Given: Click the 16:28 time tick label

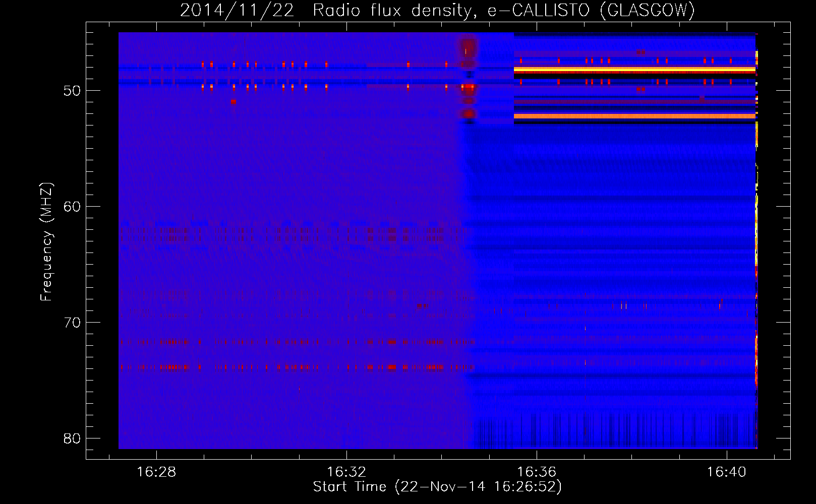Looking at the screenshot, I should [x=156, y=472].
